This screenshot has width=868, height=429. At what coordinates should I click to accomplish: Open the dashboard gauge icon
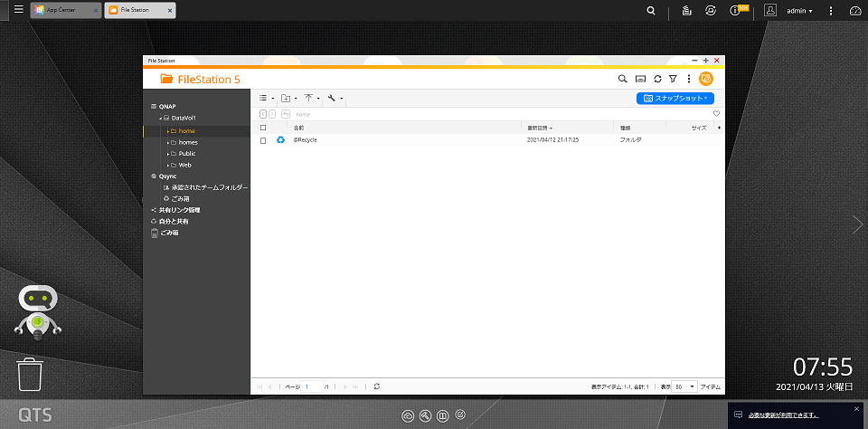856,11
